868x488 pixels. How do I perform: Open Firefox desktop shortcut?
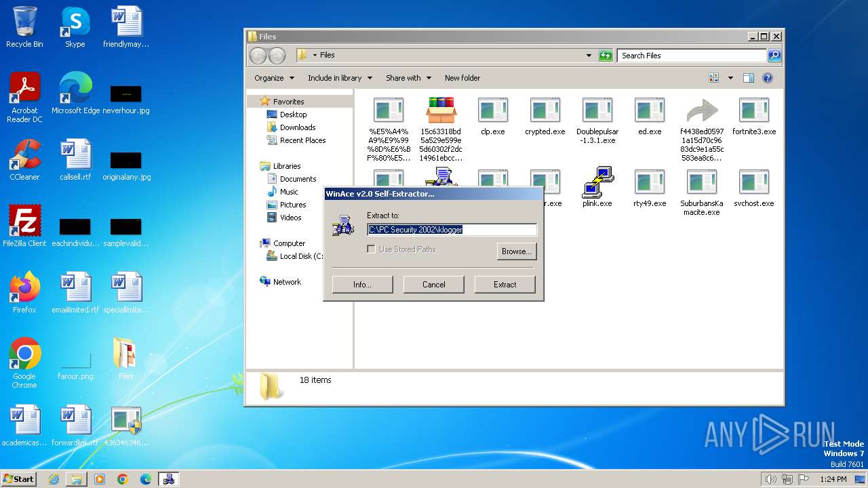24,292
